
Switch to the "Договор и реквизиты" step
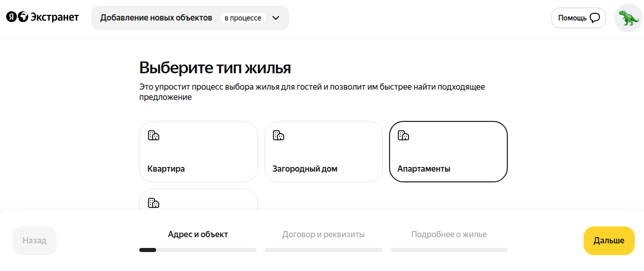(323, 235)
